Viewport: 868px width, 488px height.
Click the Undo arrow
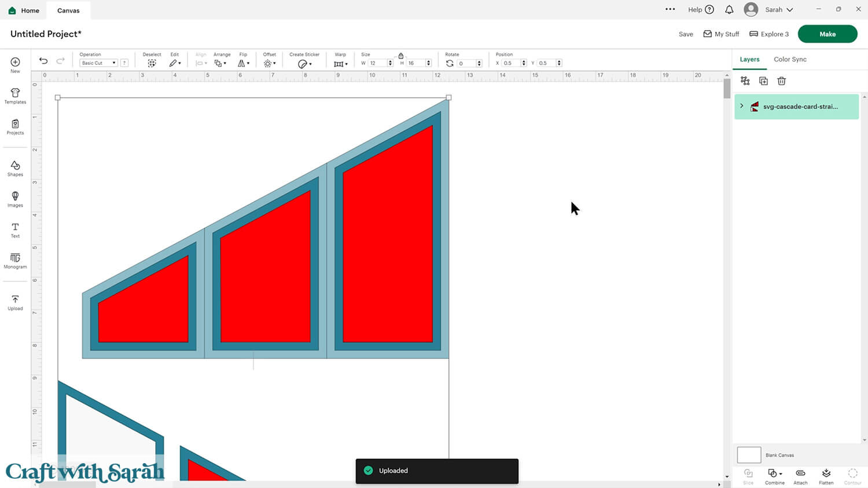[43, 61]
